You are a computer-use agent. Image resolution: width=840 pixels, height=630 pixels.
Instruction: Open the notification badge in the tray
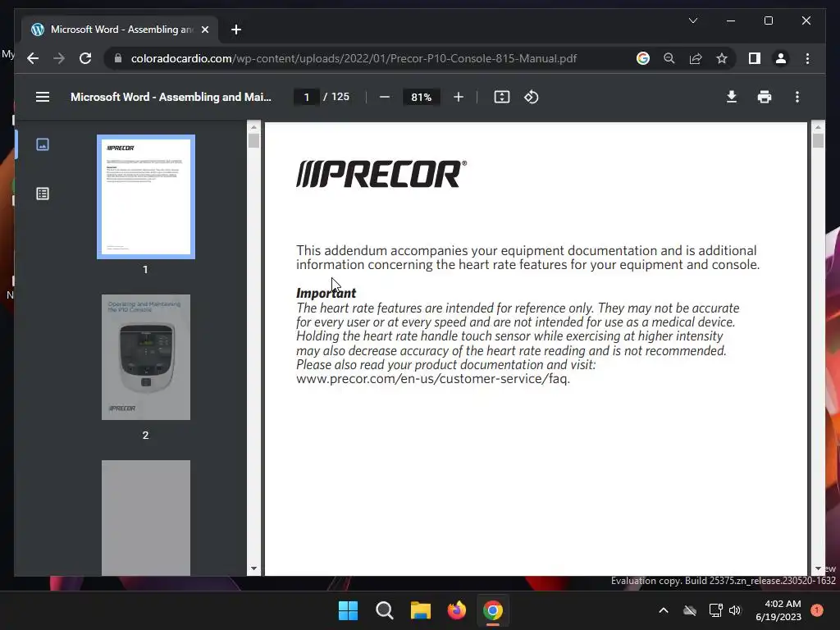[817, 610]
